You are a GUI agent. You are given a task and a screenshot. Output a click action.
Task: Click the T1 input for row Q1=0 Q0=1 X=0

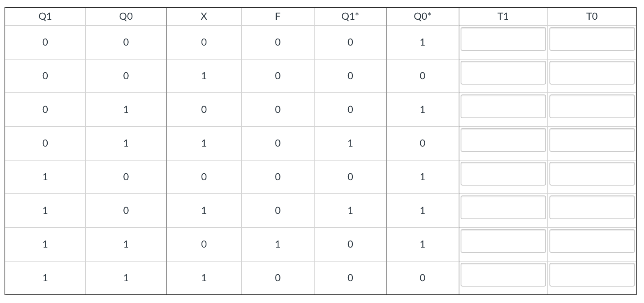(x=503, y=107)
